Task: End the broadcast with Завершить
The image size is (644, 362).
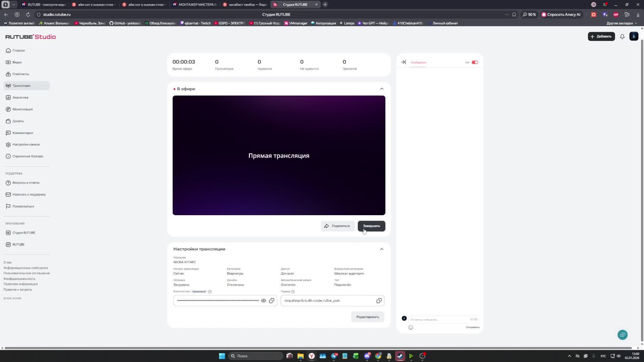Action: 371,226
